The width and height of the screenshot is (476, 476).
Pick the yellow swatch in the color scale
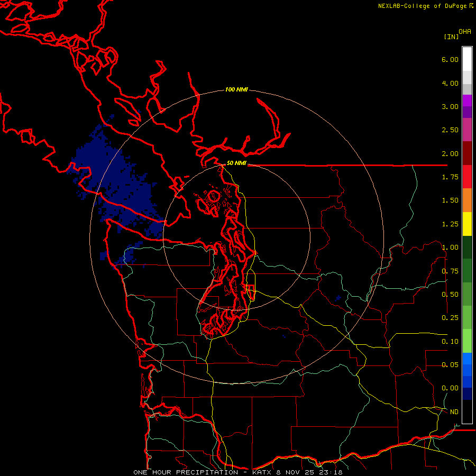coord(467,224)
